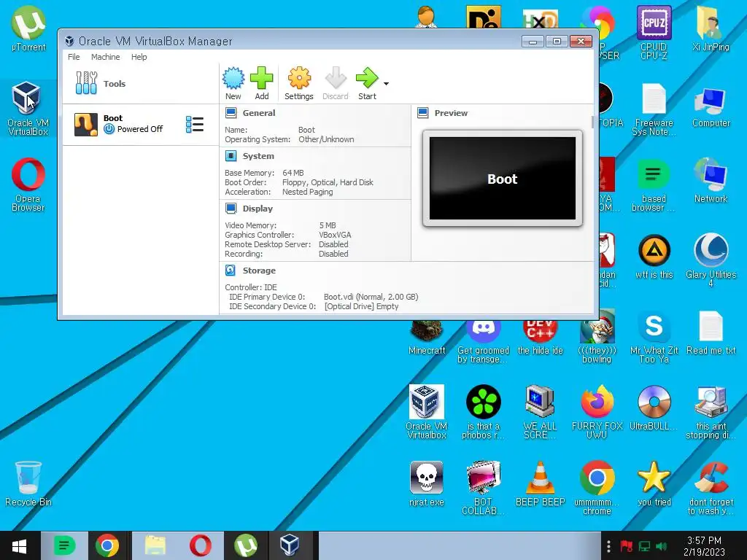Click the Boot Order value text
The height and width of the screenshot is (560, 747).
point(328,182)
